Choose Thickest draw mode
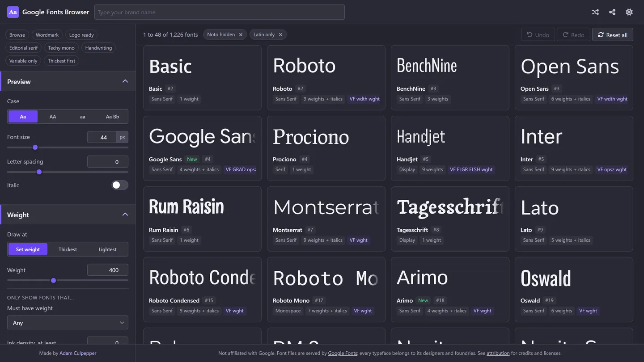Viewport: 644px width, 362px height. [68, 249]
